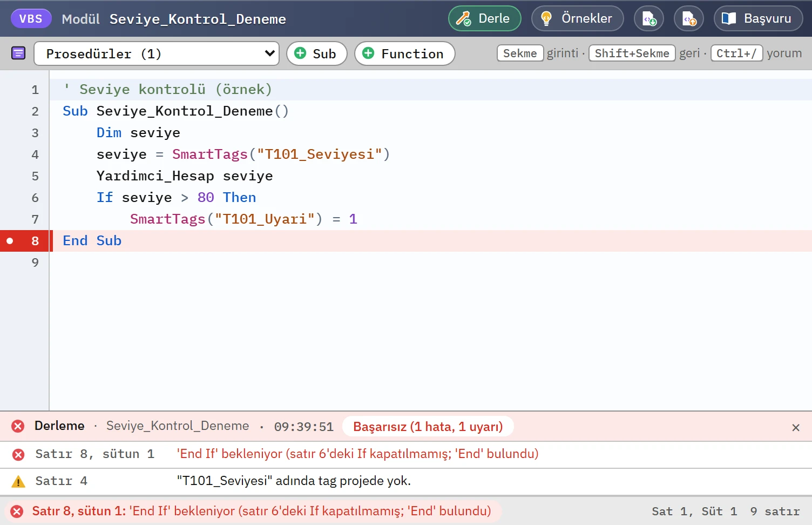The height and width of the screenshot is (525, 812).
Task: Click the comment text on line 1
Action: pyautogui.click(x=167, y=89)
